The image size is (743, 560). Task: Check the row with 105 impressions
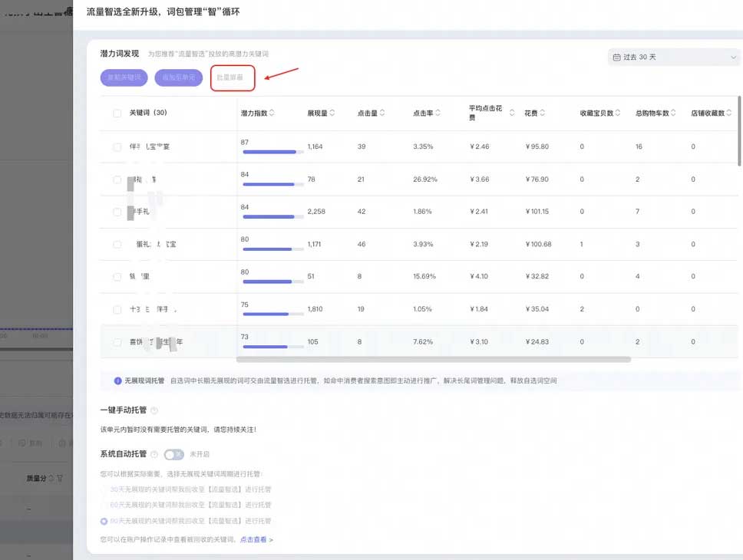point(117,342)
